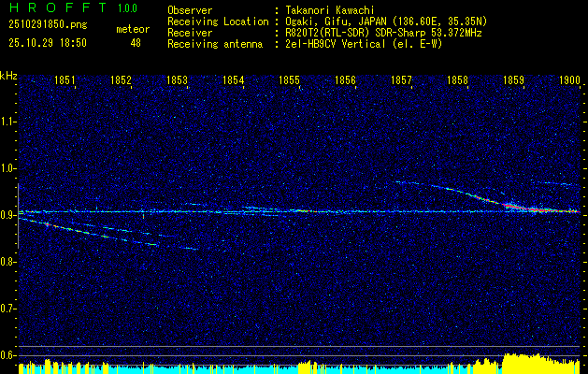Viewport: 588px width, 374px height.
Task: Click the 0.8 kHz frequency label
Action: pos(7,262)
